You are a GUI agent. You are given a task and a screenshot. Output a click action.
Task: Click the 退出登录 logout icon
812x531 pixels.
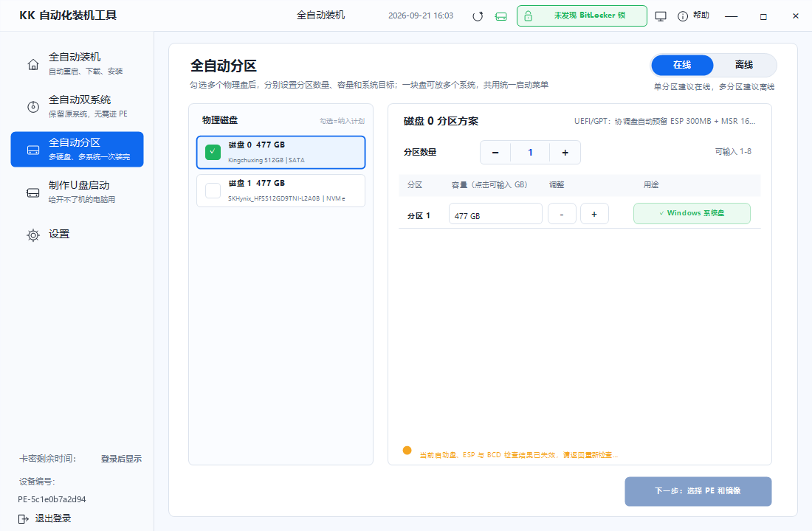24,518
